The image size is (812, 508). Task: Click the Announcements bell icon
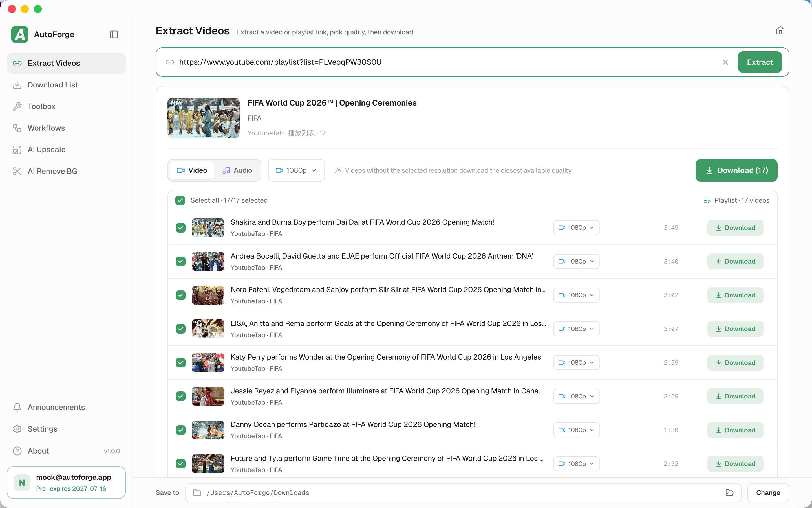click(17, 407)
